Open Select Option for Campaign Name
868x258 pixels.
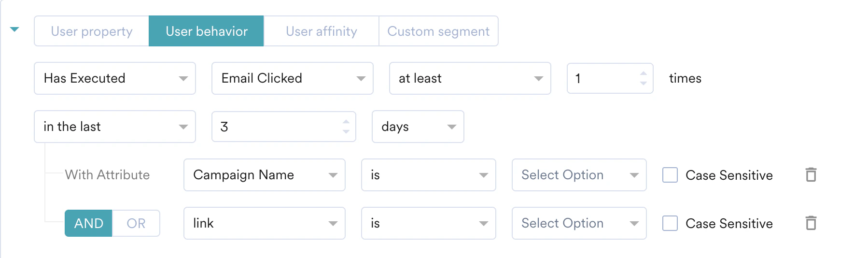click(579, 175)
